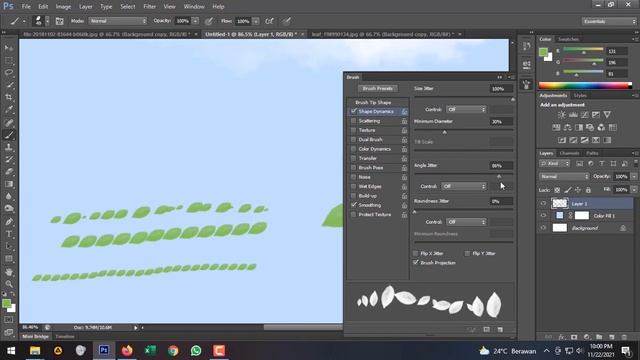The height and width of the screenshot is (360, 640).
Task: Open Angle Jitter Control dropdown
Action: [x=464, y=186]
